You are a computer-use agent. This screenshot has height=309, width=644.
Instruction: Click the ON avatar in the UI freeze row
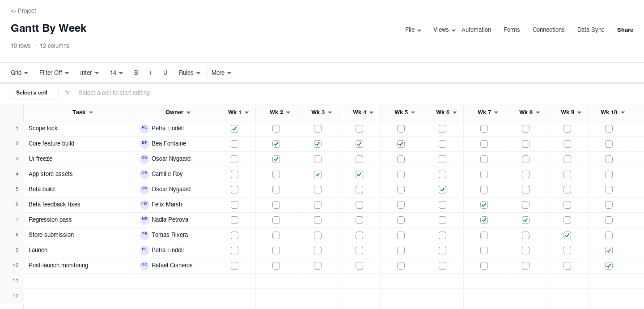pyautogui.click(x=144, y=159)
